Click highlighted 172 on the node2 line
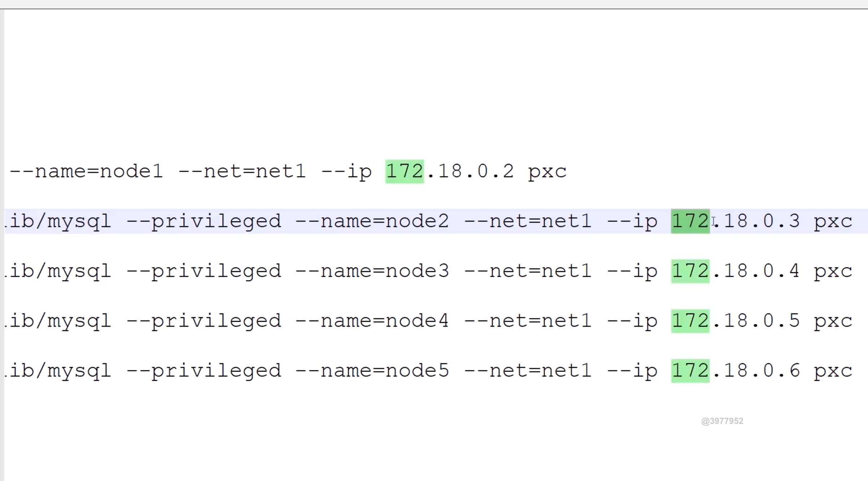 pos(690,221)
